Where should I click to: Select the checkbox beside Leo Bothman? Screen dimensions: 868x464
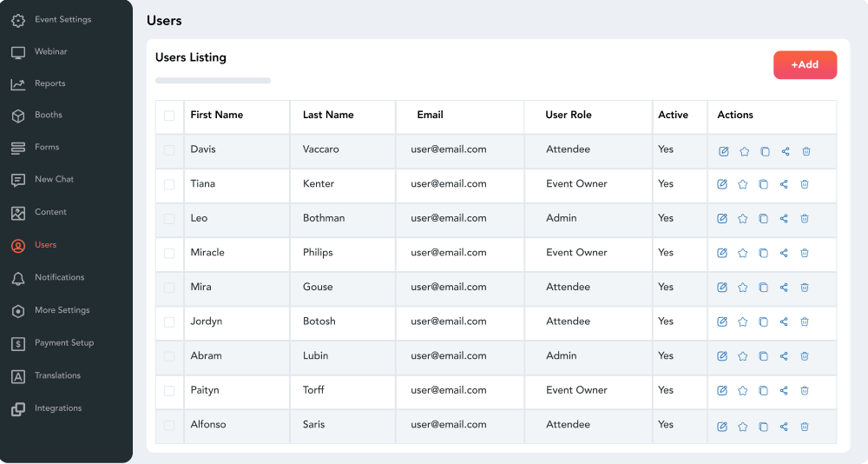coord(169,219)
